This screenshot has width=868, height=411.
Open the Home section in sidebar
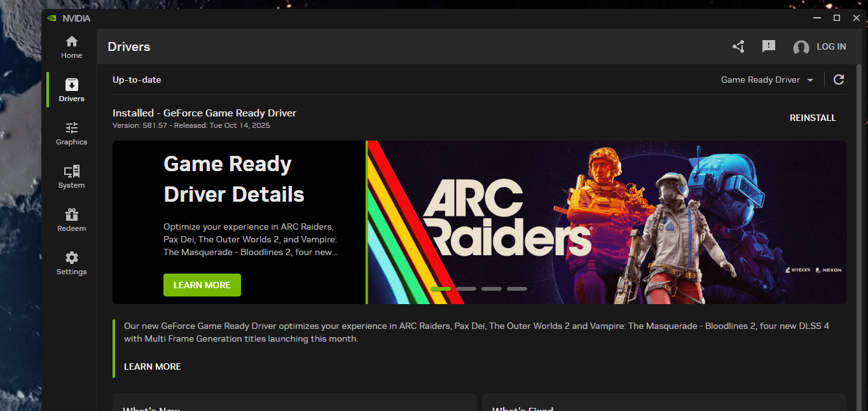click(x=71, y=47)
